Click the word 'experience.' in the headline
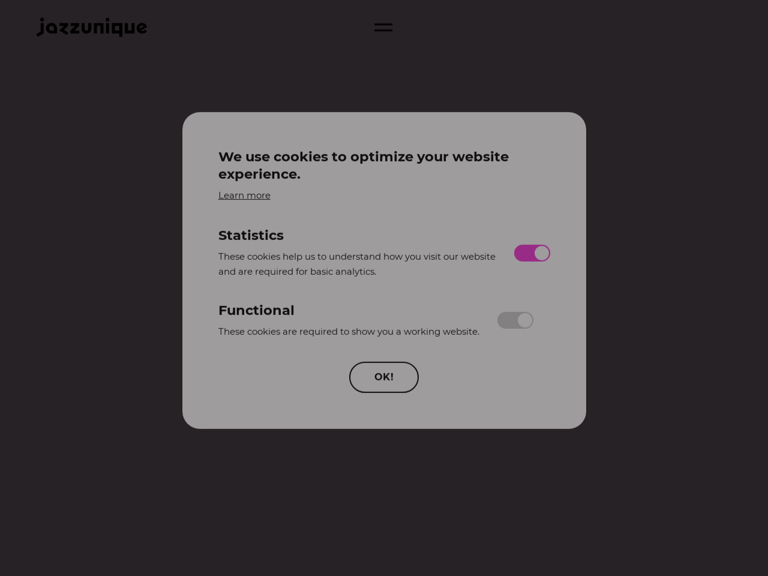 pos(259,174)
